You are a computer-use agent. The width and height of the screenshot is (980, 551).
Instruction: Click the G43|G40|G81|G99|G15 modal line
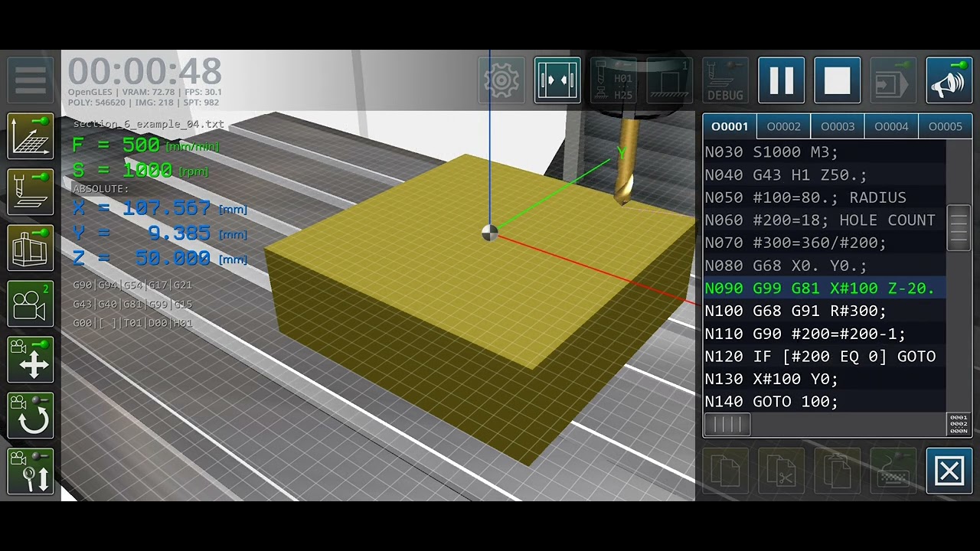point(132,305)
